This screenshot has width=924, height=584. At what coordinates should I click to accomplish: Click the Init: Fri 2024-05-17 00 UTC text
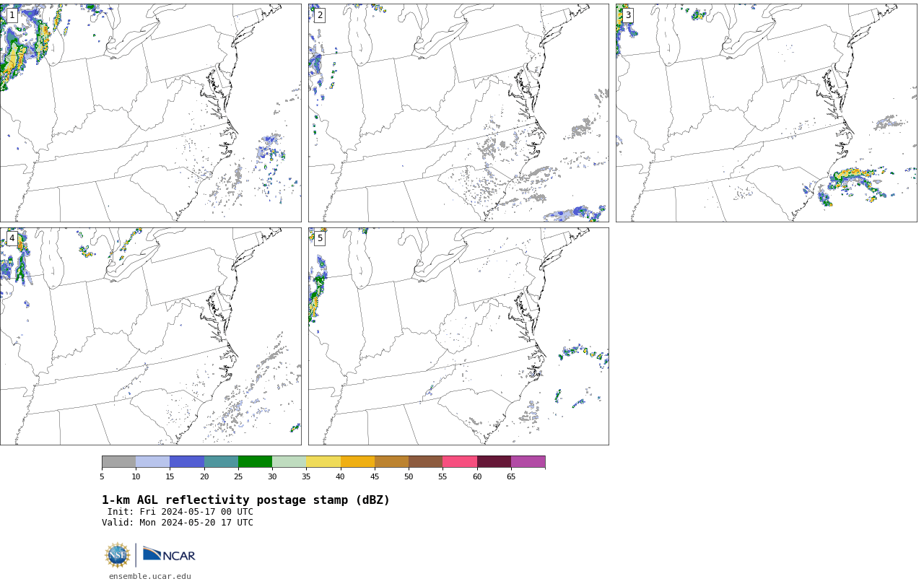pyautogui.click(x=180, y=512)
